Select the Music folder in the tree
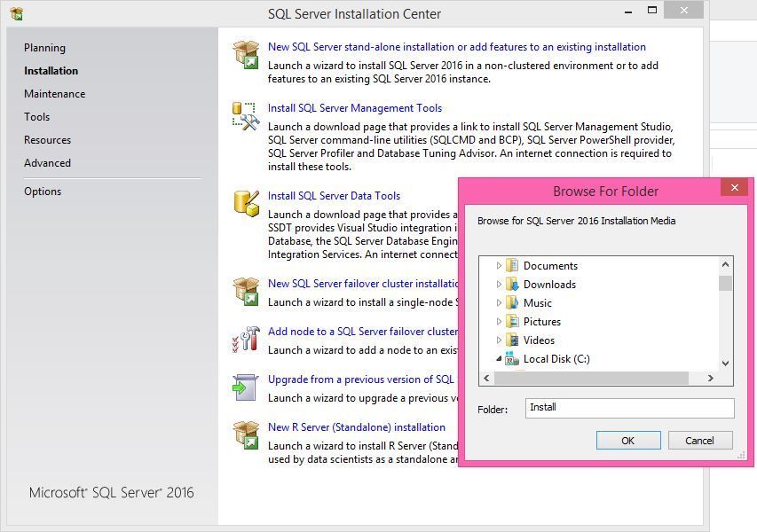This screenshot has width=757, height=532. (x=539, y=302)
